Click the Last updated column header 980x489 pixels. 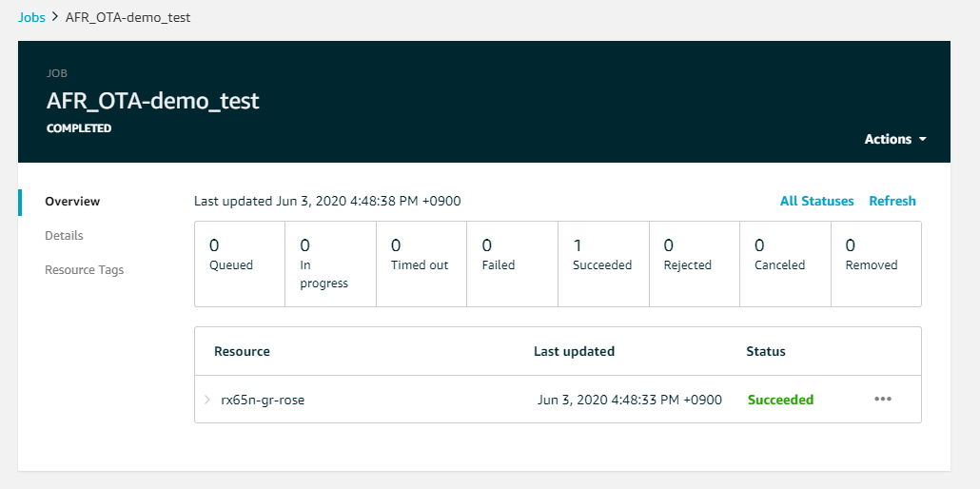(x=574, y=351)
